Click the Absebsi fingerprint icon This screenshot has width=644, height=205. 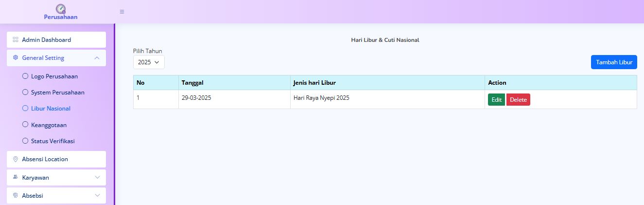pos(16,196)
